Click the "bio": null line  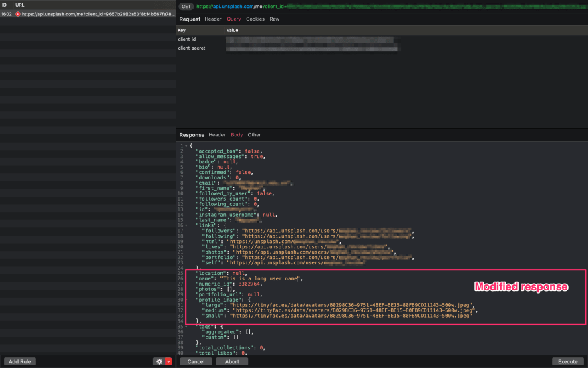(214, 167)
